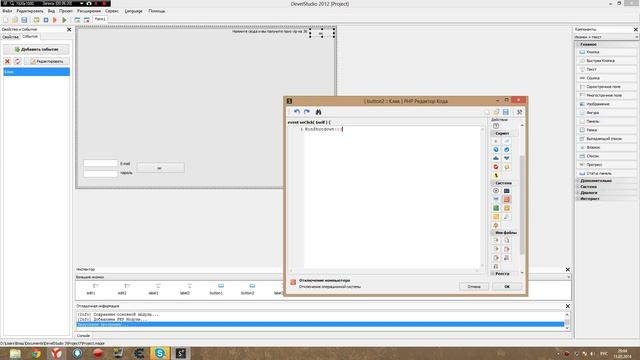The width and height of the screenshot is (640, 360).
Task: Click Редактировать event button
Action: (x=47, y=61)
